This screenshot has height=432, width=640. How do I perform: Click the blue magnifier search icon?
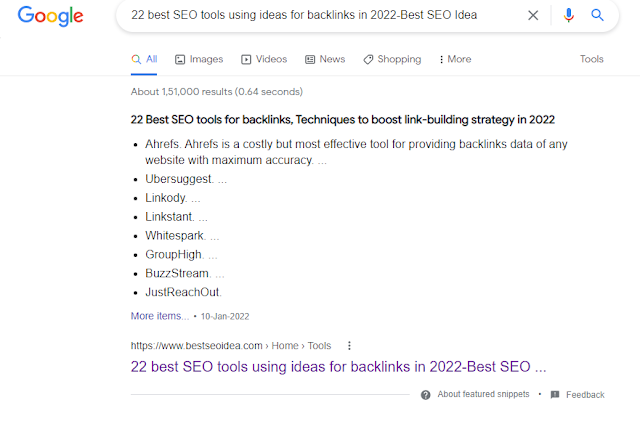coord(597,15)
